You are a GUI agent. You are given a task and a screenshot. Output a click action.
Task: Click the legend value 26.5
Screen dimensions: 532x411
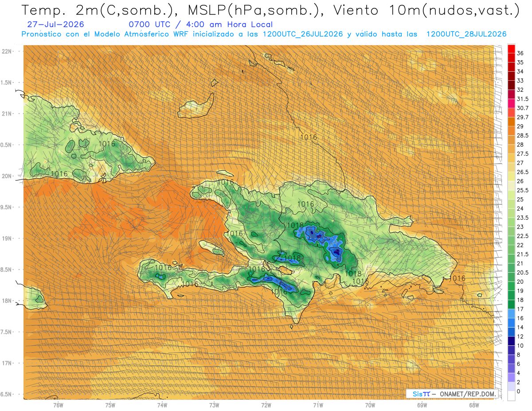pos(523,172)
